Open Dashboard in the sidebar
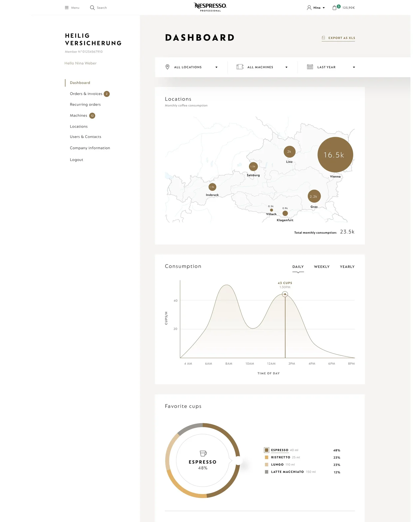Viewport: 420px width, 522px height. pyautogui.click(x=80, y=83)
